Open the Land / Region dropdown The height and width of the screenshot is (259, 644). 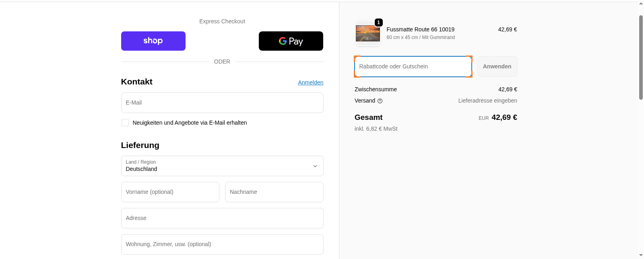click(x=222, y=166)
